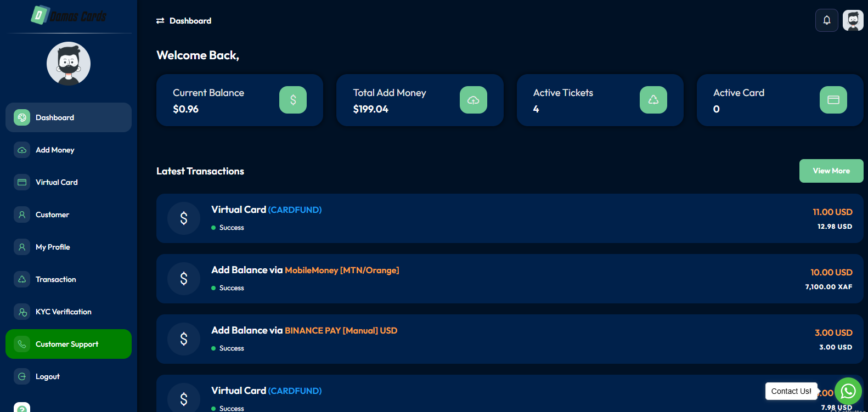
Task: Click the View More button
Action: coord(831,171)
